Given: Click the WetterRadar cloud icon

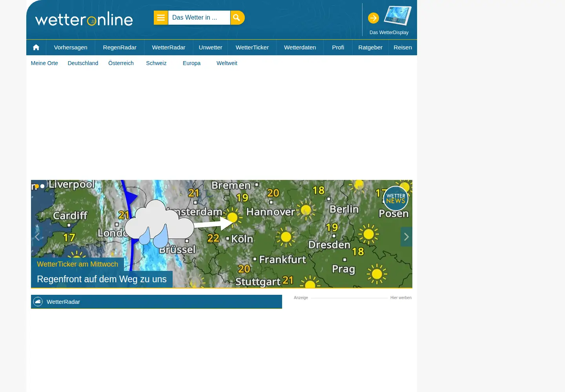Looking at the screenshot, I should point(38,302).
